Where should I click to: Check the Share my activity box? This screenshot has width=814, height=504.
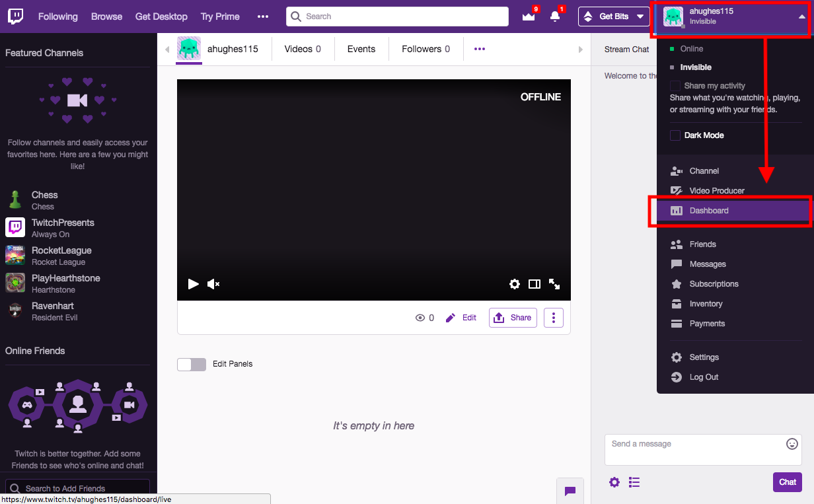point(675,86)
